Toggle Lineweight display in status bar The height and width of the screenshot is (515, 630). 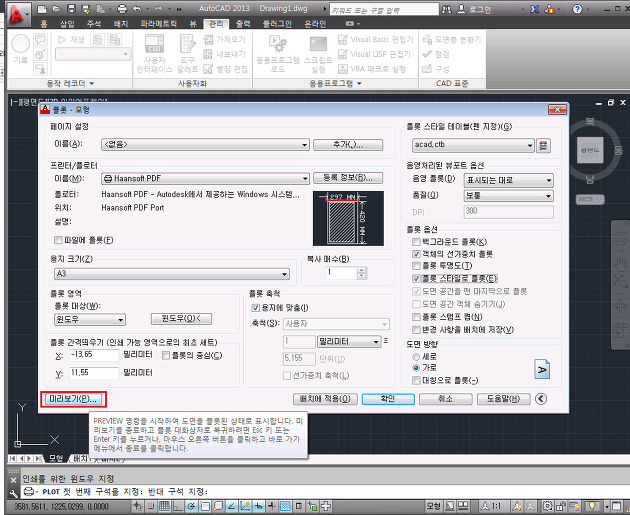point(272,506)
